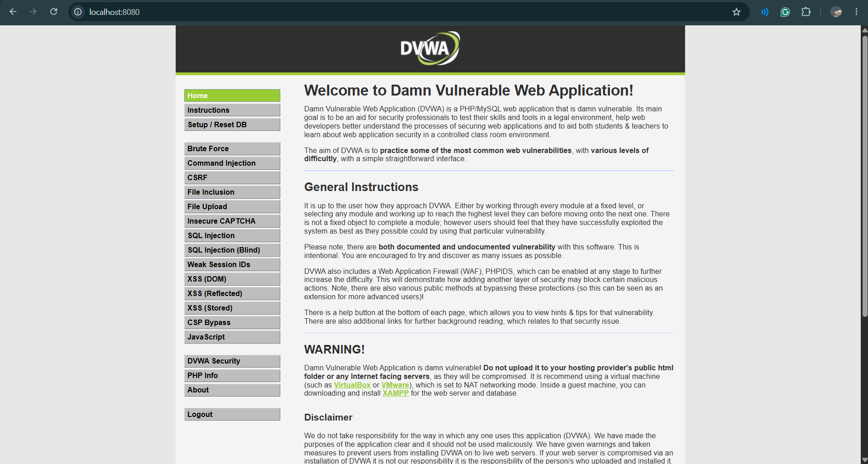Screen dimensions: 868x464
Task: Click the browser forward arrow
Action: pyautogui.click(x=33, y=12)
